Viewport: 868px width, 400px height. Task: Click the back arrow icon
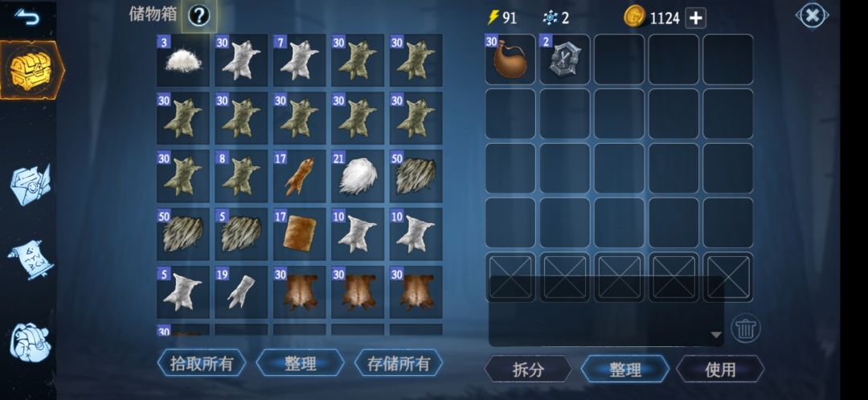coord(27,18)
